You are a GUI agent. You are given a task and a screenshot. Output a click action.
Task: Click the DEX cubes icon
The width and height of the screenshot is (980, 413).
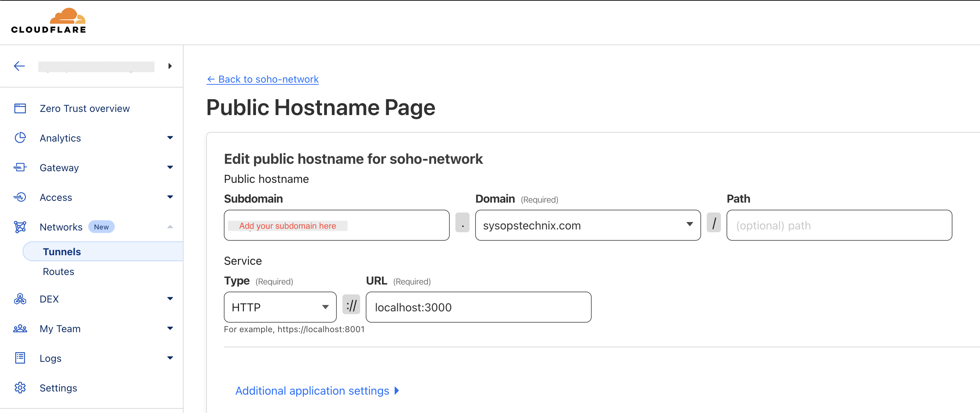20,299
